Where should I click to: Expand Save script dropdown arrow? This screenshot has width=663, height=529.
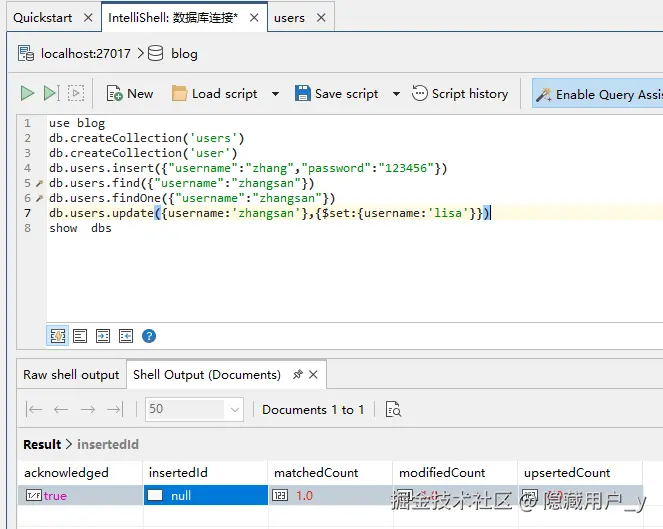pyautogui.click(x=396, y=94)
